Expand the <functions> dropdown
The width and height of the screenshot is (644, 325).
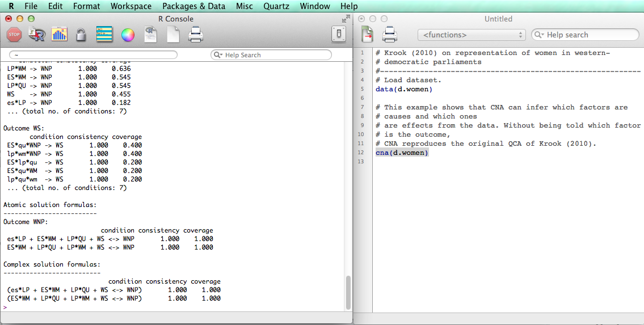point(472,35)
